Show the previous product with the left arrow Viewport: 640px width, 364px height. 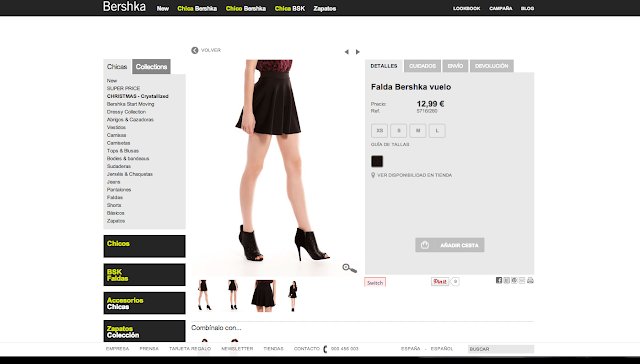coord(347,52)
